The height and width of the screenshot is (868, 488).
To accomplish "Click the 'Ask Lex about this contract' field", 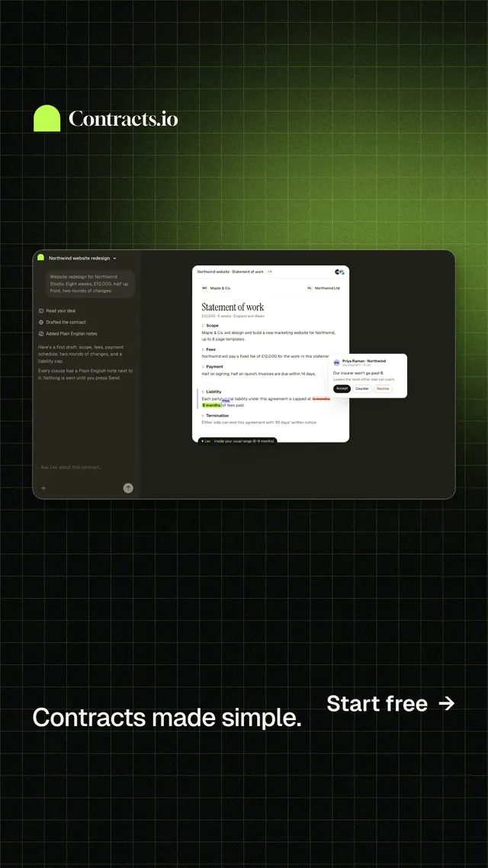I will [72, 468].
